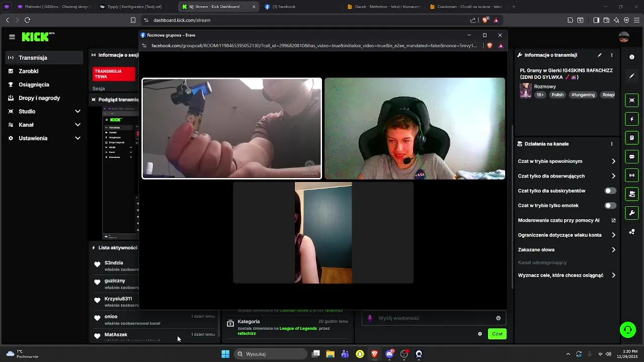
Task: Click user avatar in Kick header
Action: pyautogui.click(x=624, y=37)
